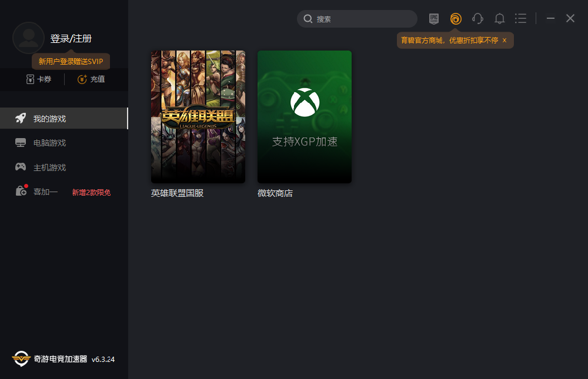The image size is (588, 379).
Task: Click version number v6.3.24
Action: click(x=103, y=359)
